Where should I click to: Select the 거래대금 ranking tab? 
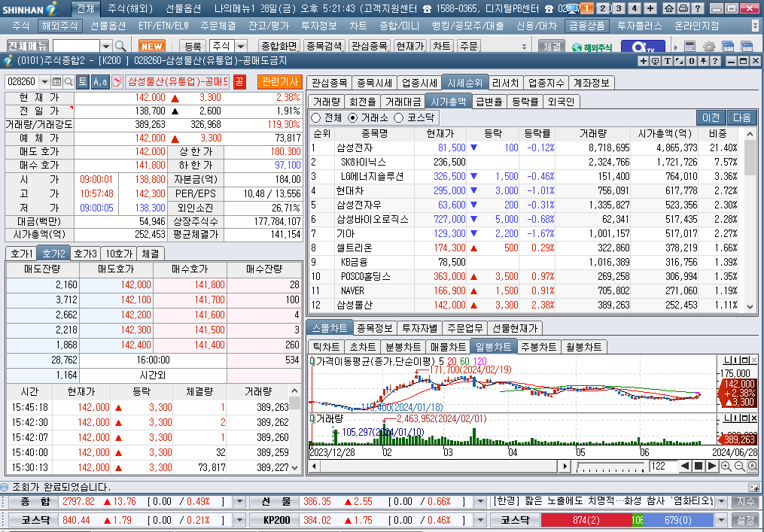tap(403, 102)
